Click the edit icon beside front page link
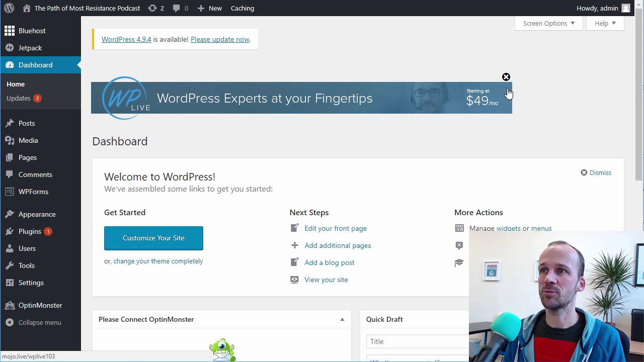 (x=294, y=228)
